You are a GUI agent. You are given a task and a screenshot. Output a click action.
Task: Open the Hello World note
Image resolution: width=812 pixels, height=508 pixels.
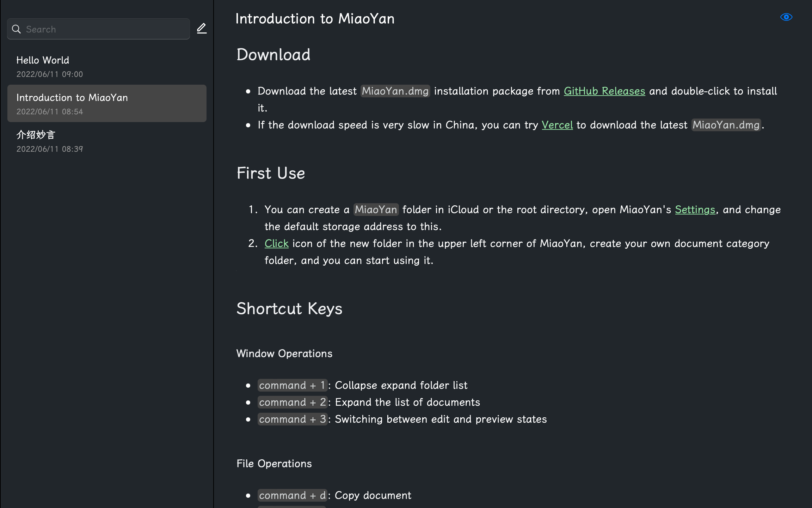click(x=107, y=66)
